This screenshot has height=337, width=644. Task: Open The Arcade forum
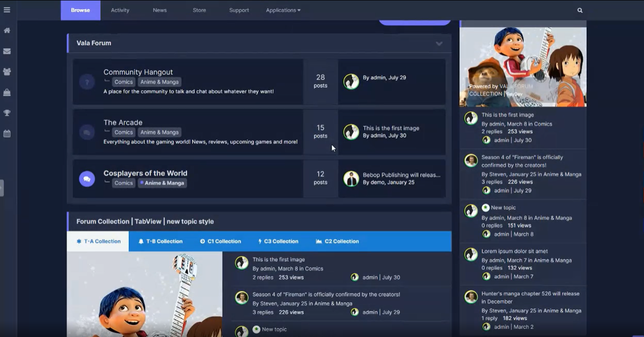coord(123,122)
